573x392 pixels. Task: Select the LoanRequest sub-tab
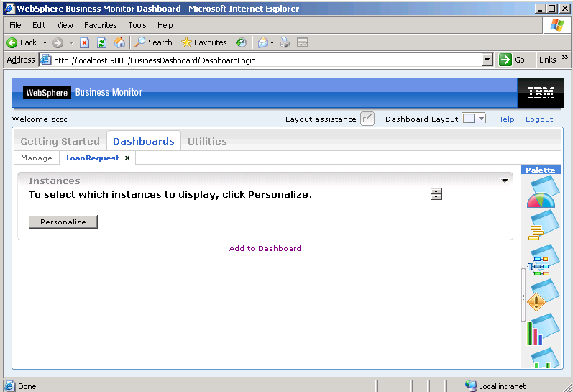pyautogui.click(x=93, y=158)
